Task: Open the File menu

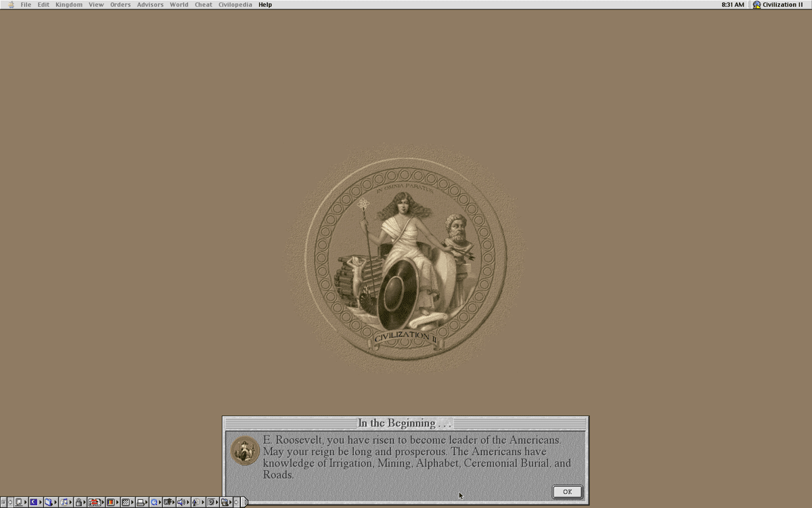Action: (26, 5)
